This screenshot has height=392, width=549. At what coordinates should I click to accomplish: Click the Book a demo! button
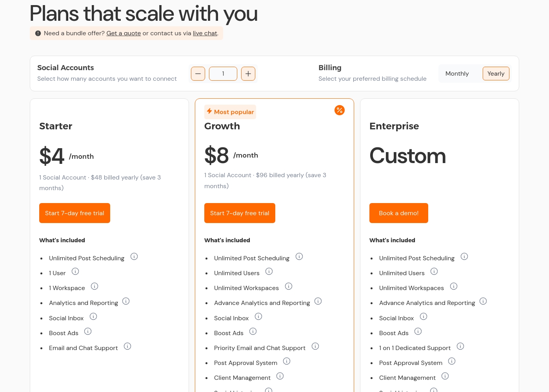[x=399, y=213]
